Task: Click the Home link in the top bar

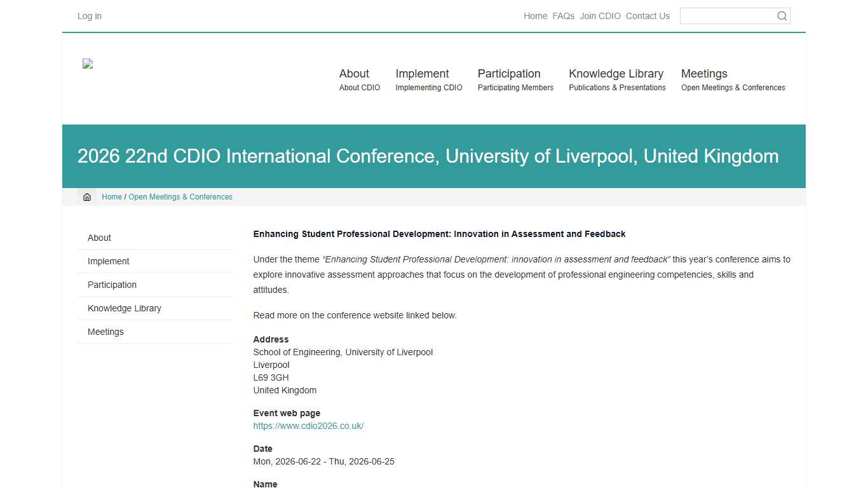Action: [535, 16]
